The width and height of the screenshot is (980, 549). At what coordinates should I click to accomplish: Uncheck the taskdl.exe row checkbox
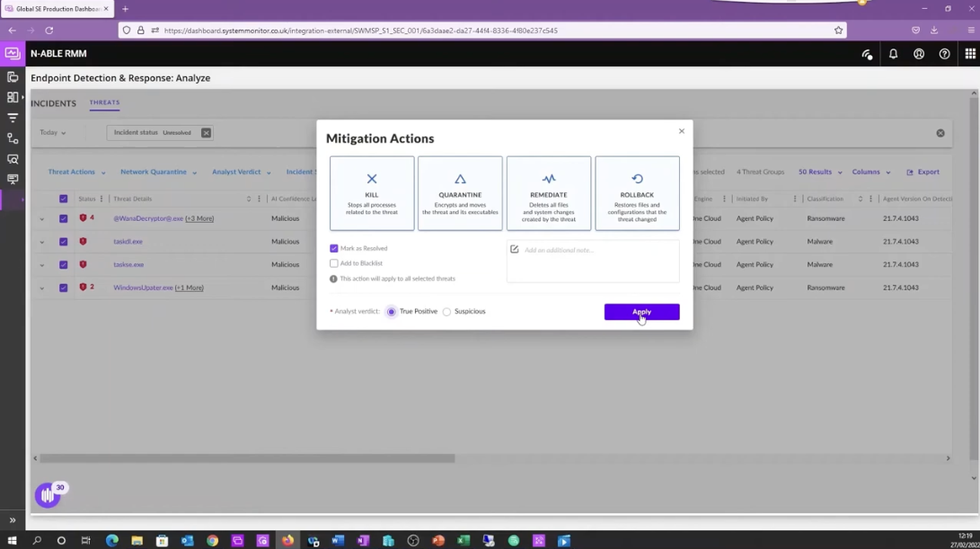coord(63,242)
